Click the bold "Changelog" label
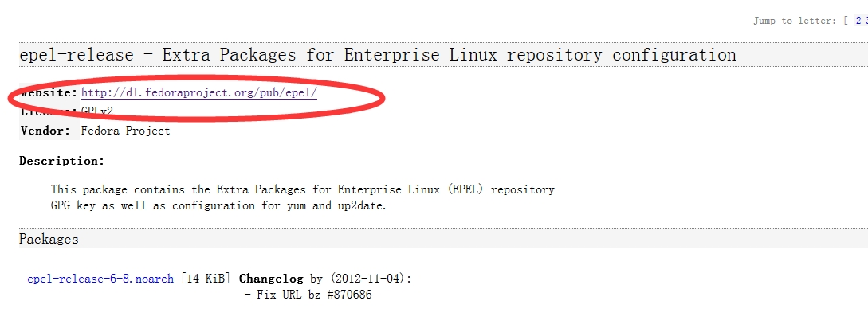The width and height of the screenshot is (868, 324). tap(271, 279)
